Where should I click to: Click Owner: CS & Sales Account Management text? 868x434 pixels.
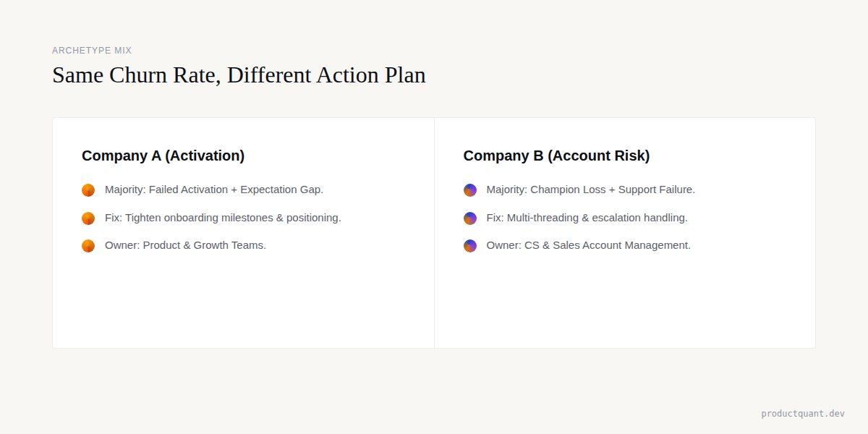pyautogui.click(x=589, y=245)
